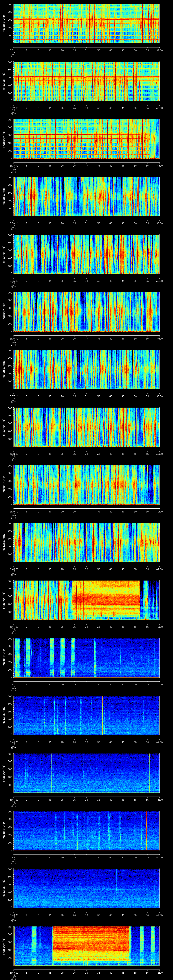Viewport: 173px width, 980px height.
Task: Pick the spectrogram panel starting at 5:34:00
Action: pyautogui.click(x=86, y=197)
